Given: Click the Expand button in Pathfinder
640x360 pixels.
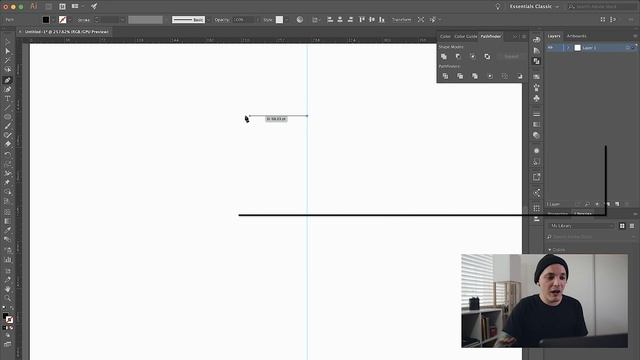Looking at the screenshot, I should coord(511,56).
